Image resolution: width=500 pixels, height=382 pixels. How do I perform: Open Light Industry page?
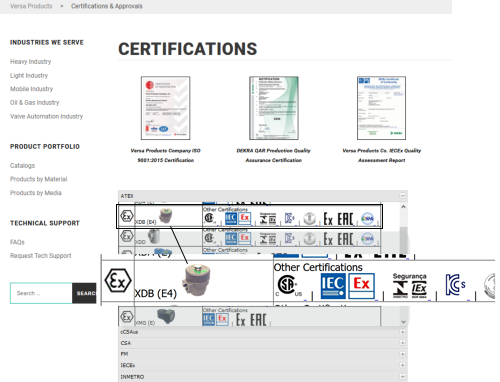pyautogui.click(x=29, y=76)
